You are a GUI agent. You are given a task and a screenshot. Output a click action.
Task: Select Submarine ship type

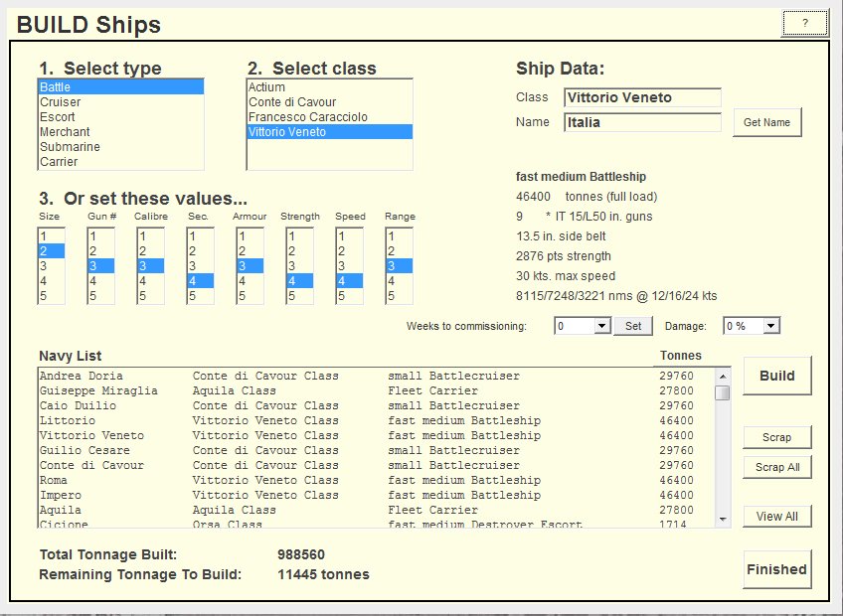coord(66,147)
